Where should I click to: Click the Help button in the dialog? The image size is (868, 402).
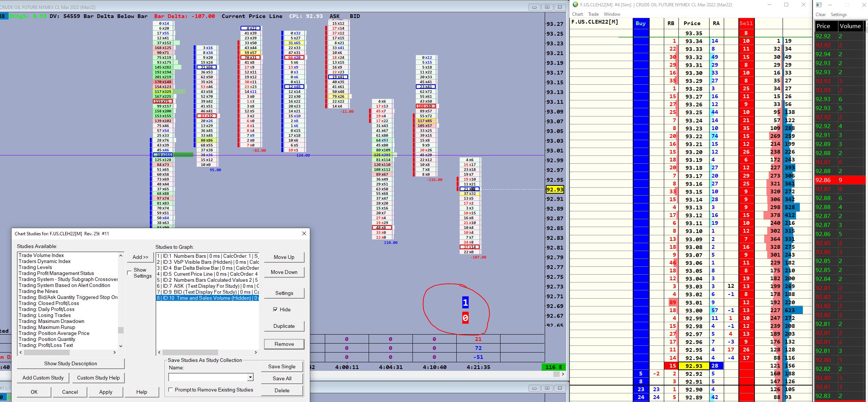click(142, 392)
